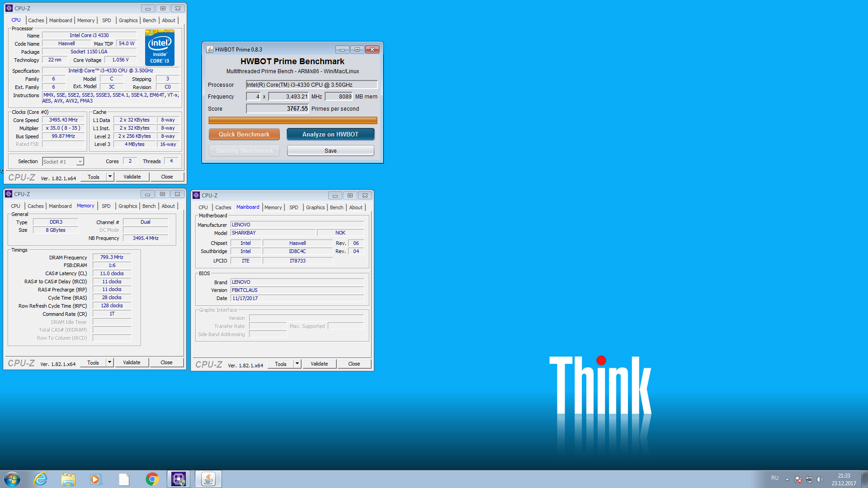Click Validate in the top CPU window
868x488 pixels.
tap(132, 177)
